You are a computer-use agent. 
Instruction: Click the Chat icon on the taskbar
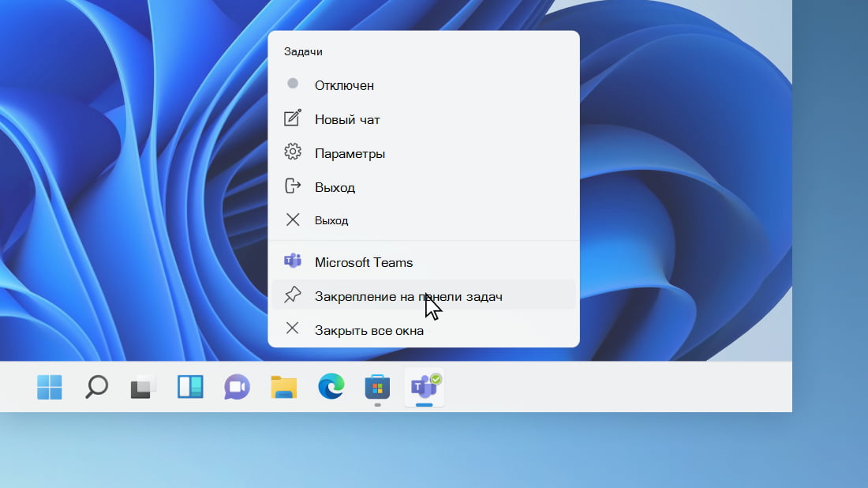coord(236,387)
